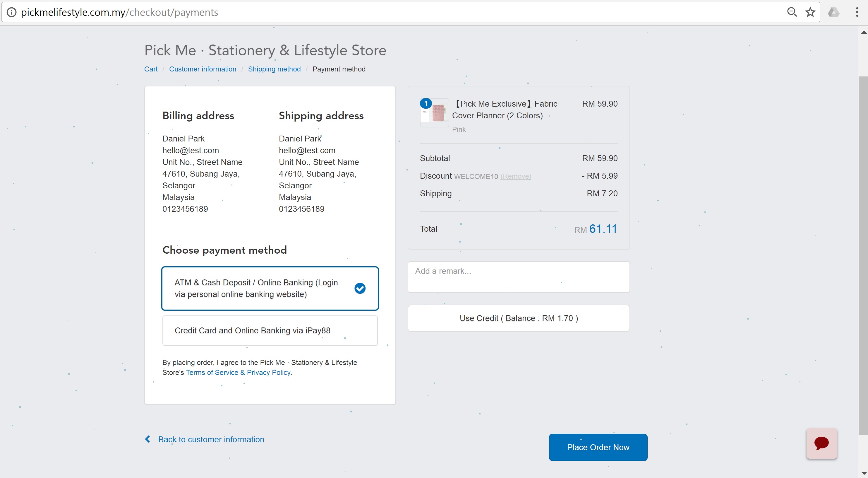Click product price RM 59.90 beside planner
Image resolution: width=868 pixels, height=478 pixels.
[600, 104]
